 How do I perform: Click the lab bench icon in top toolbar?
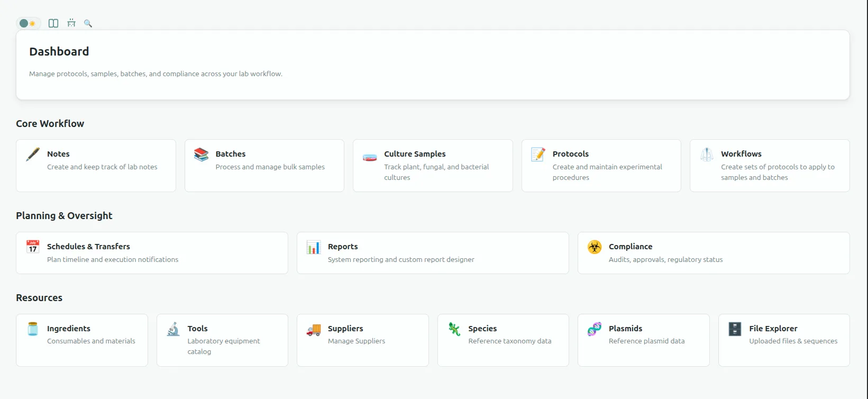pyautogui.click(x=71, y=23)
